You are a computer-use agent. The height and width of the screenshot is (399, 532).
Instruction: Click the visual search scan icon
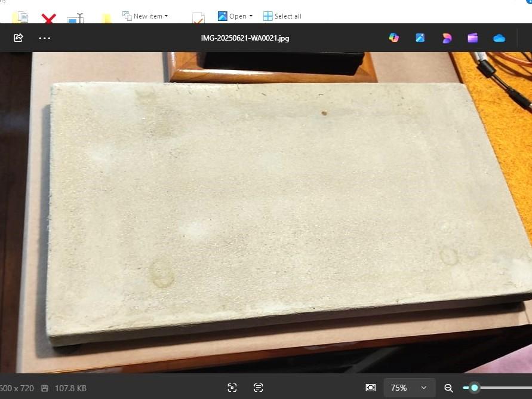click(232, 388)
